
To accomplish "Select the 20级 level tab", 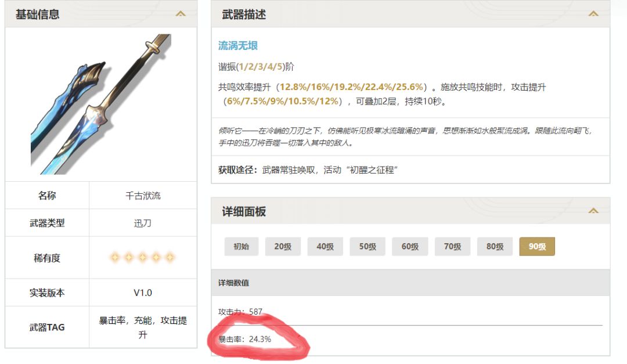I will click(x=283, y=246).
